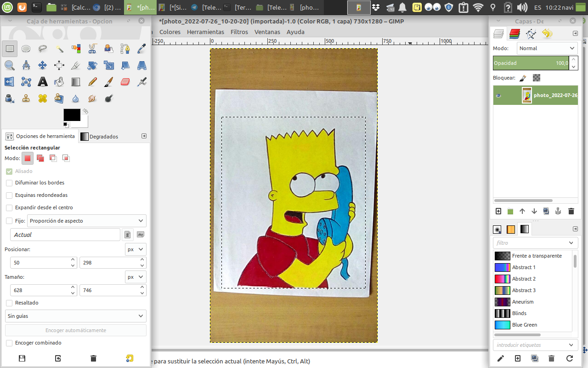Enable Encoger combinado option
This screenshot has width=588, height=368.
coord(9,343)
